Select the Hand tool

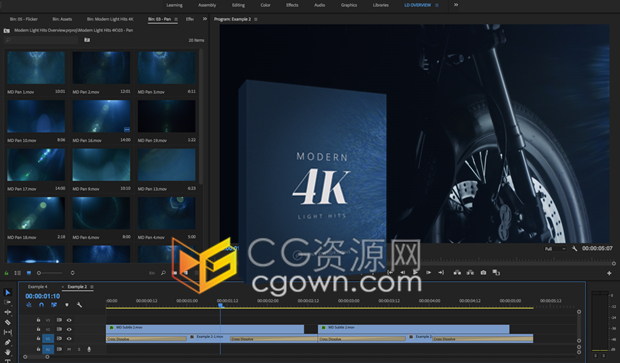tap(8, 352)
